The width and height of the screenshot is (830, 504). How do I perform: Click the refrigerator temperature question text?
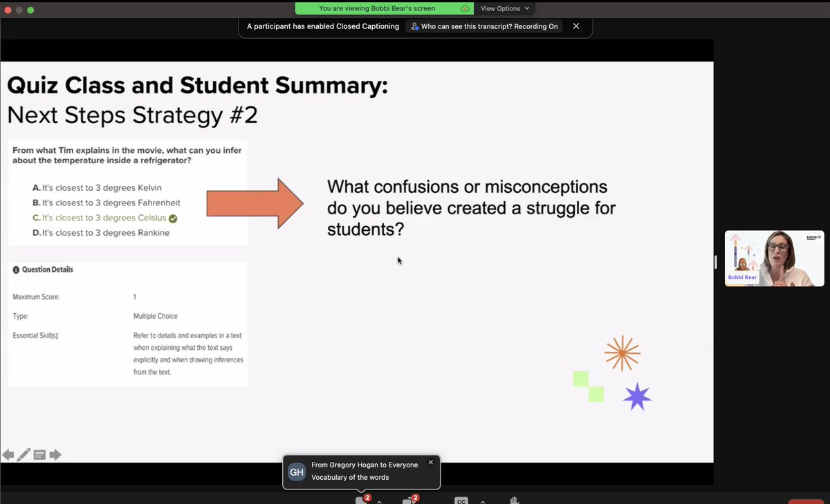coord(127,155)
